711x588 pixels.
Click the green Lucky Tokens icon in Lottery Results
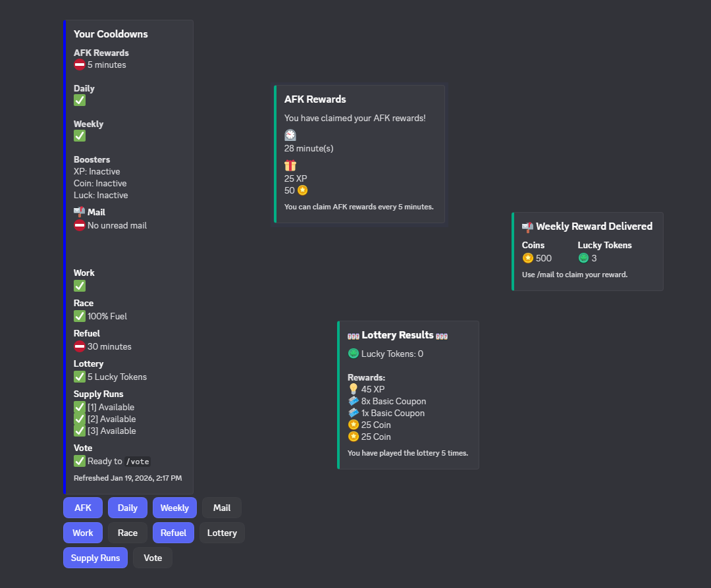click(354, 354)
